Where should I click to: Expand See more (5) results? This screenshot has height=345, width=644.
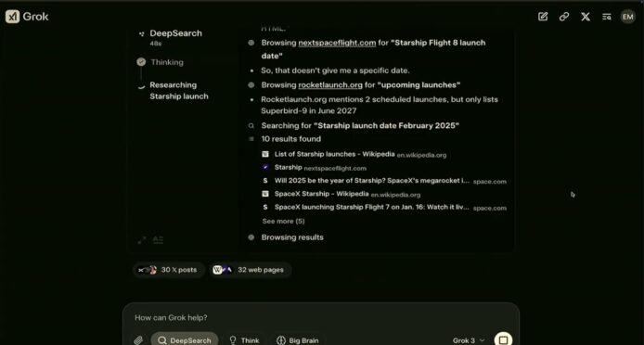click(x=283, y=221)
